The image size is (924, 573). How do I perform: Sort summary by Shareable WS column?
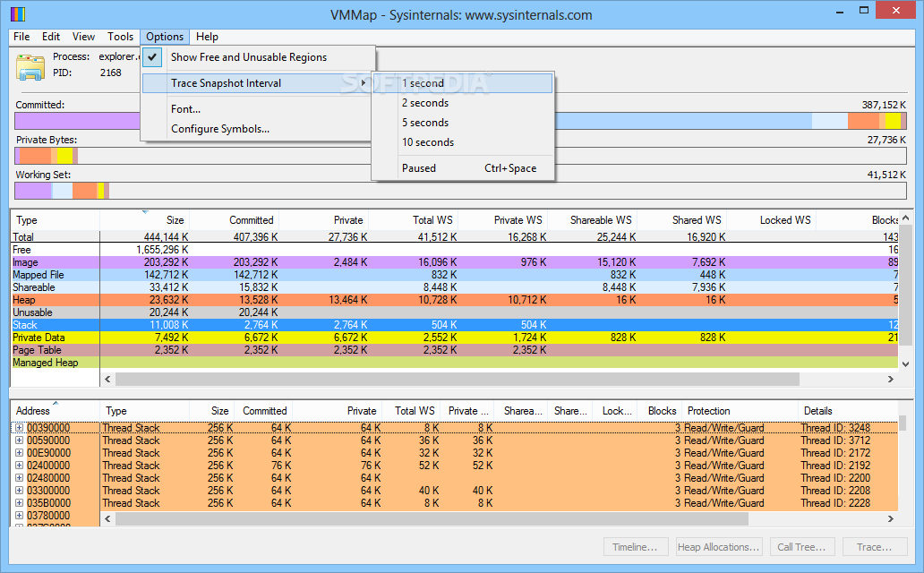click(x=592, y=220)
